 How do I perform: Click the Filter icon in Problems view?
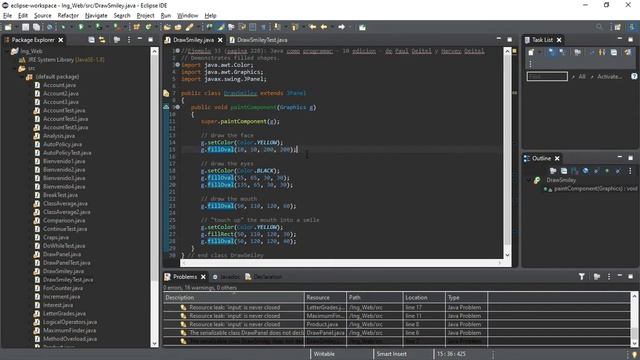tap(582, 277)
